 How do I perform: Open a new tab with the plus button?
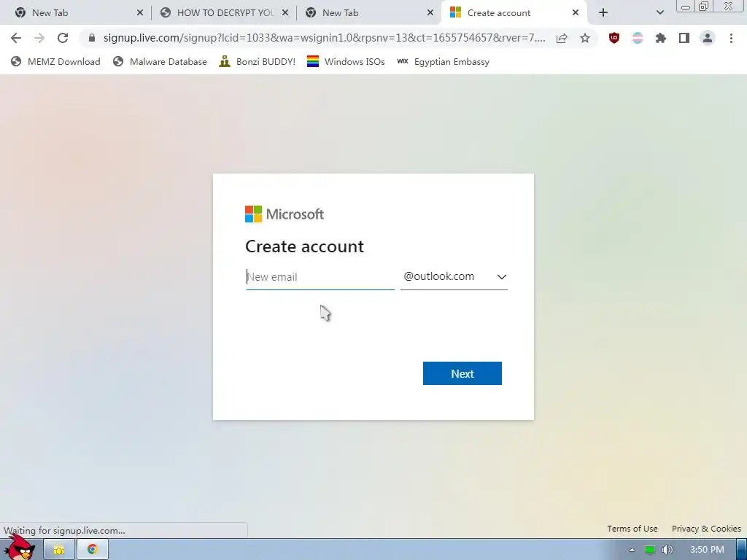pos(603,13)
